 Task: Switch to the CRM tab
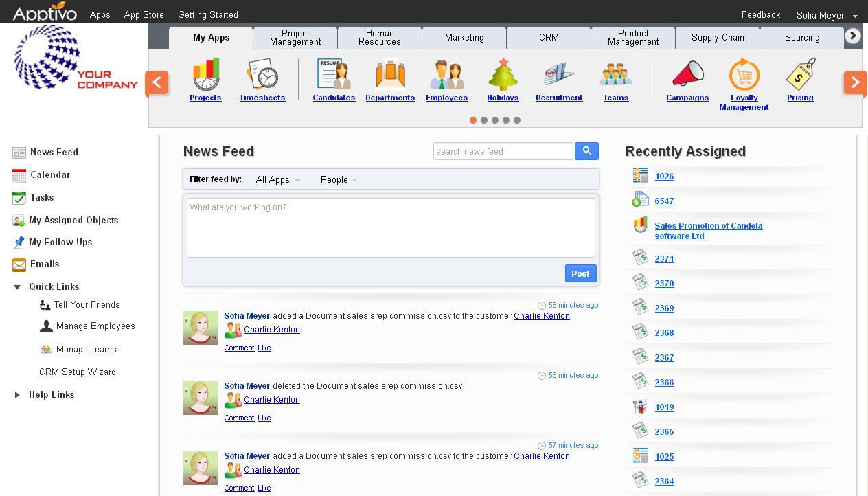pyautogui.click(x=549, y=38)
